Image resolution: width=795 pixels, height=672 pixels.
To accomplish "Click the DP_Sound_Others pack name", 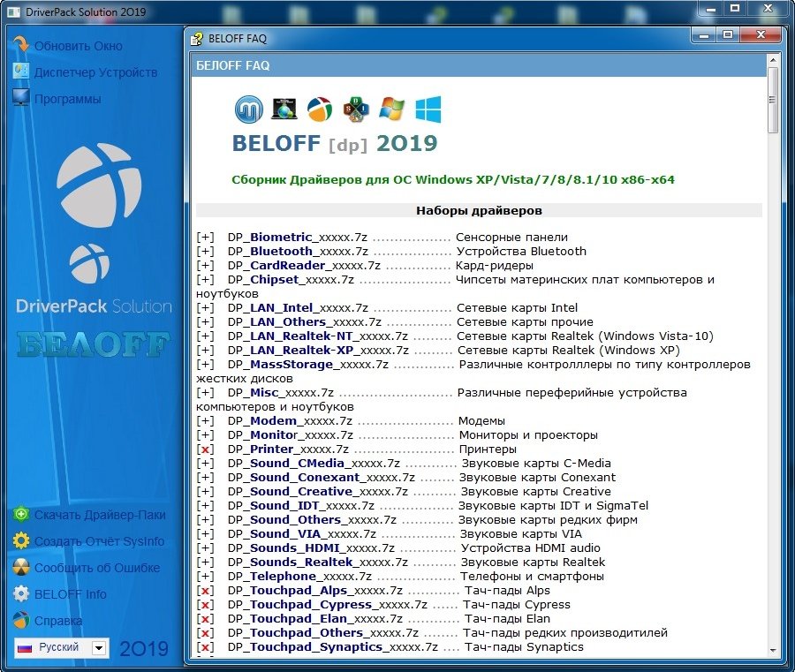I will tap(313, 520).
